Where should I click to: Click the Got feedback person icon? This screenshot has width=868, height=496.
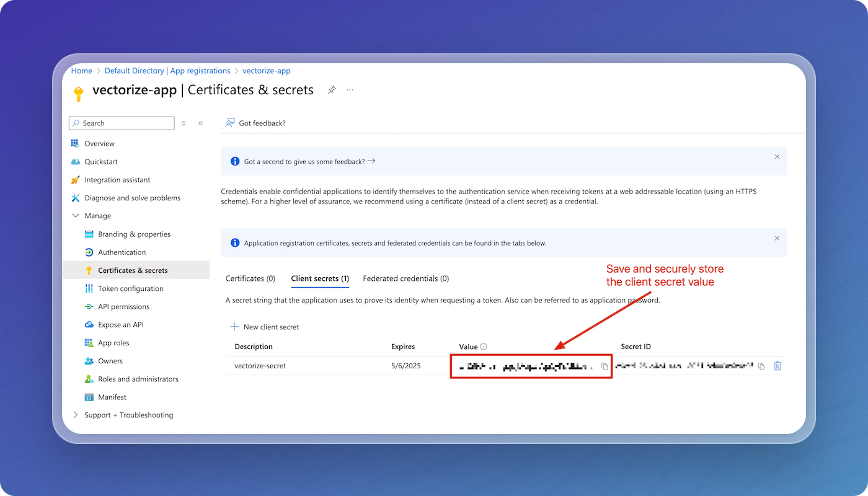click(230, 123)
